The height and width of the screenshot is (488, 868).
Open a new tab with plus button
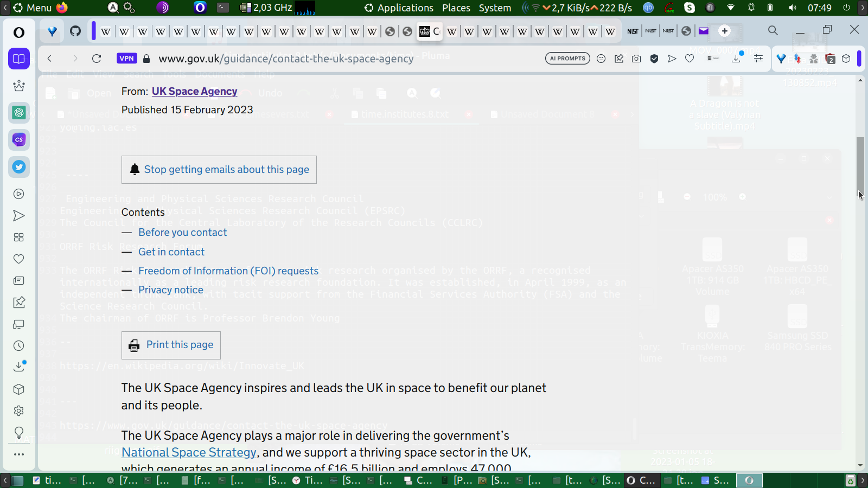point(725,31)
